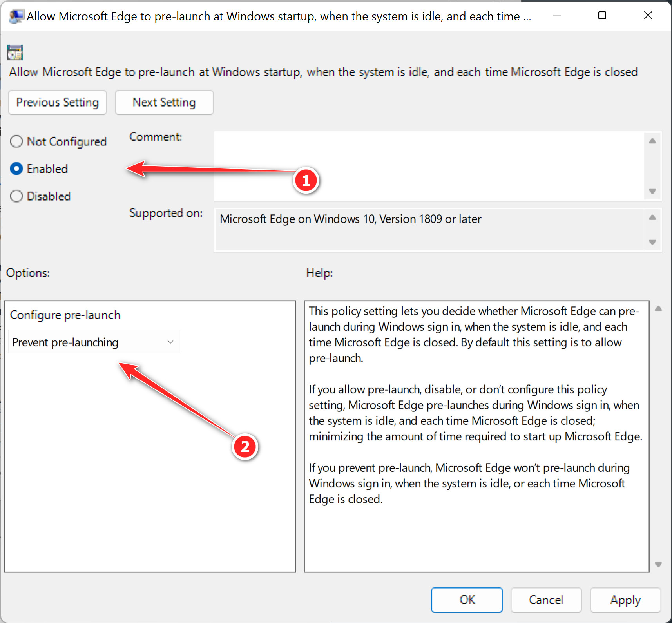Close the policy setting window

[x=648, y=16]
